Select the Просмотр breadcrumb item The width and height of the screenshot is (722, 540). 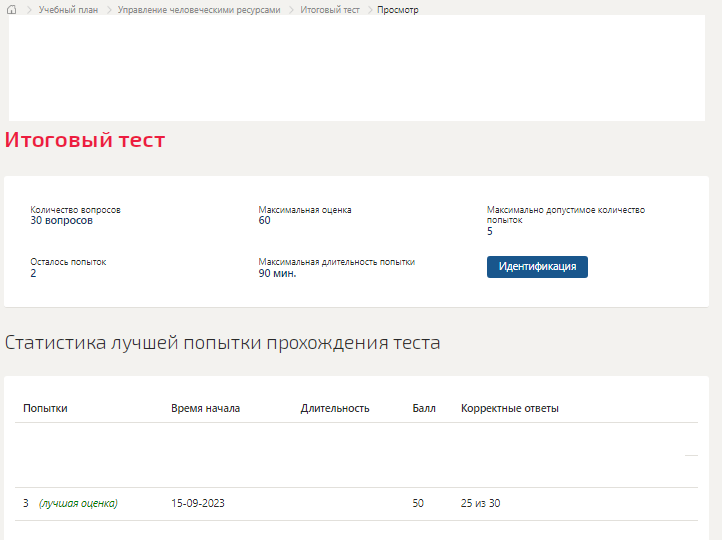click(398, 10)
